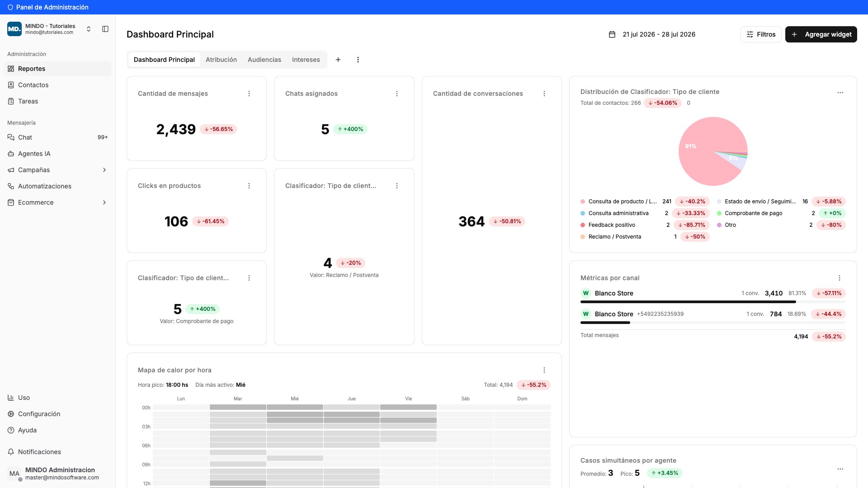Click the Agentes IA robot icon
868x488 pixels.
click(11, 154)
